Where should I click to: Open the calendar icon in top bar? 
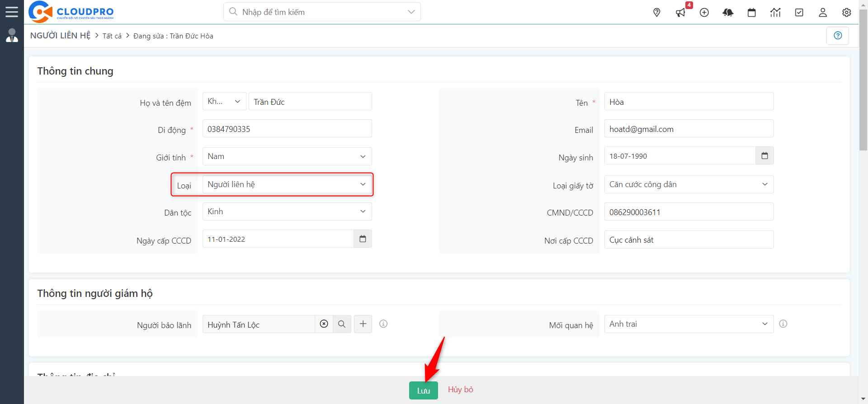coord(752,13)
